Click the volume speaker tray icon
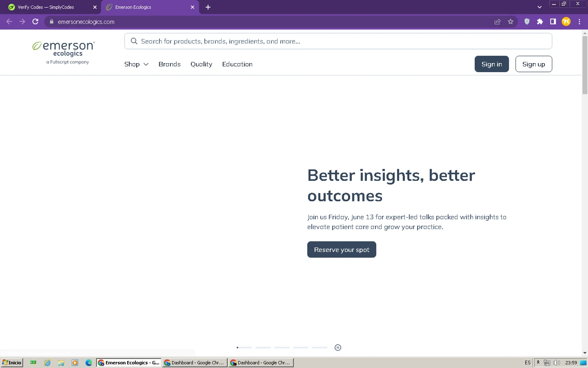 pos(557,363)
